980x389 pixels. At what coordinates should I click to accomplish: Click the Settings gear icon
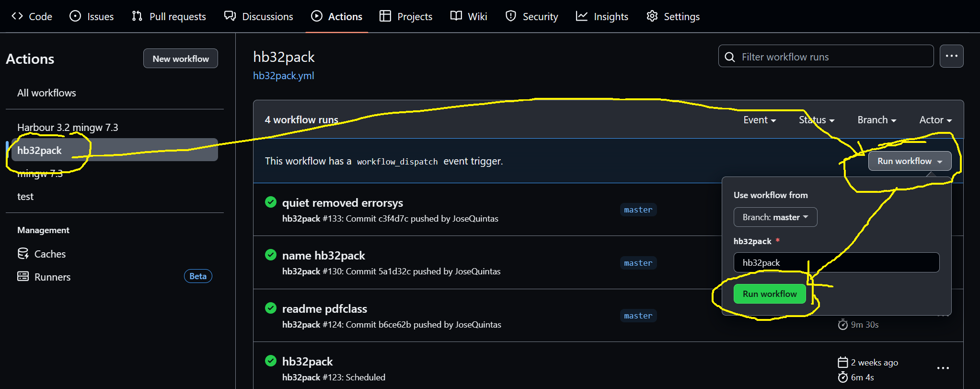[x=652, y=16]
